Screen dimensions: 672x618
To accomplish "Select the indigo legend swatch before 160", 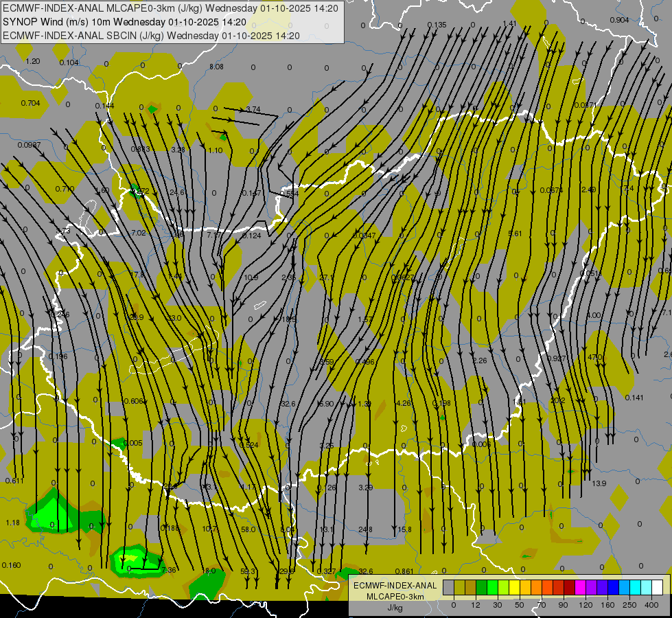I will (603, 587).
